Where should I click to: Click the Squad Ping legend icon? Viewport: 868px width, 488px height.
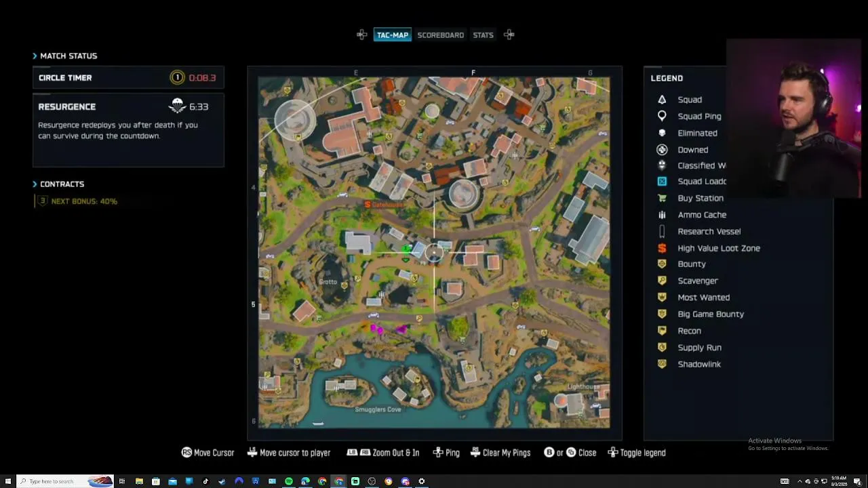click(x=662, y=116)
